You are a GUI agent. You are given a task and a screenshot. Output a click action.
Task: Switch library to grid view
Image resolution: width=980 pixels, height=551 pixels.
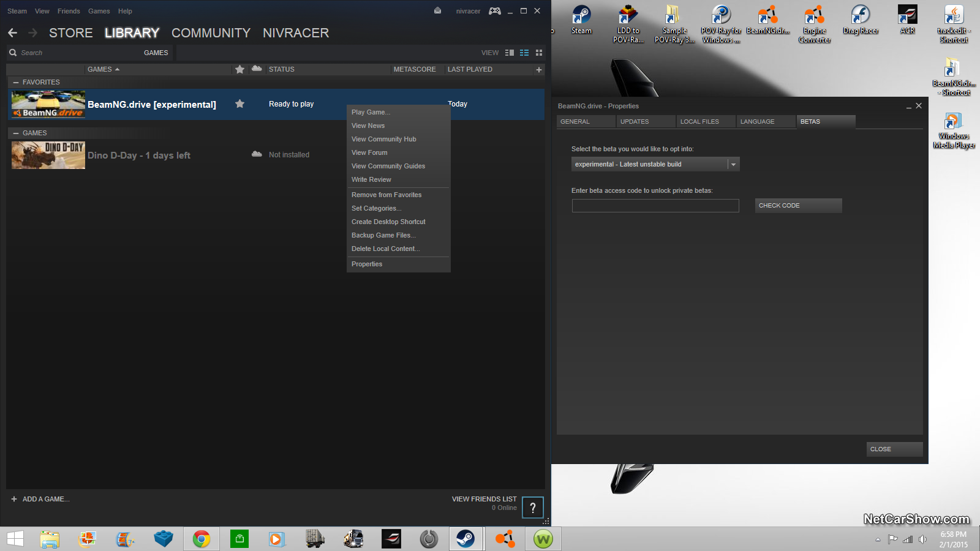coord(539,53)
